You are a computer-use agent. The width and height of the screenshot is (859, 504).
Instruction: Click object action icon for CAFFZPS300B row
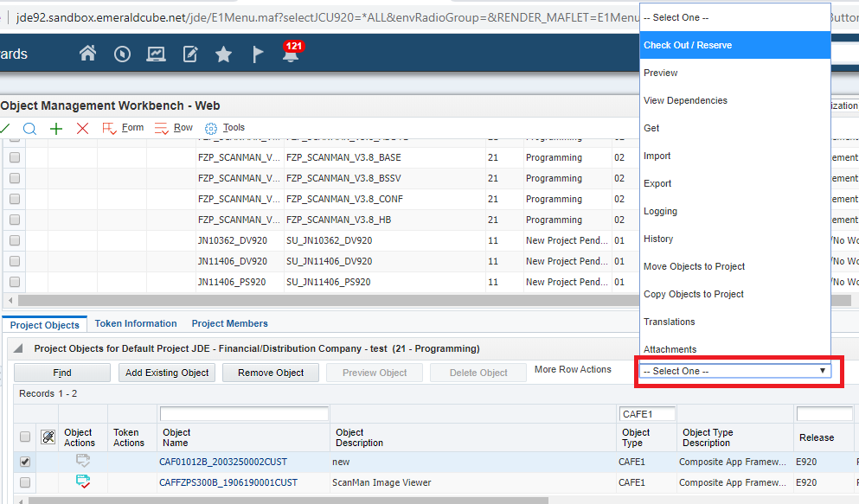[83, 482]
